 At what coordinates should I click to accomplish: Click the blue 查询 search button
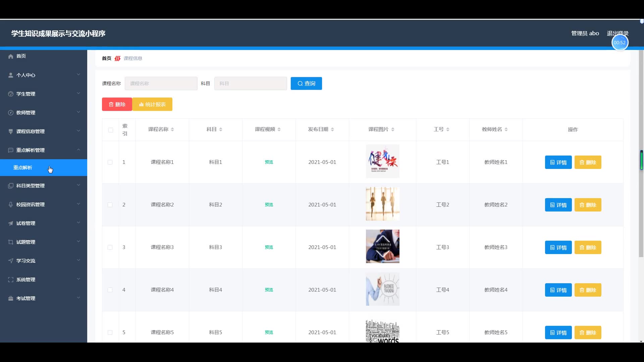(x=306, y=83)
